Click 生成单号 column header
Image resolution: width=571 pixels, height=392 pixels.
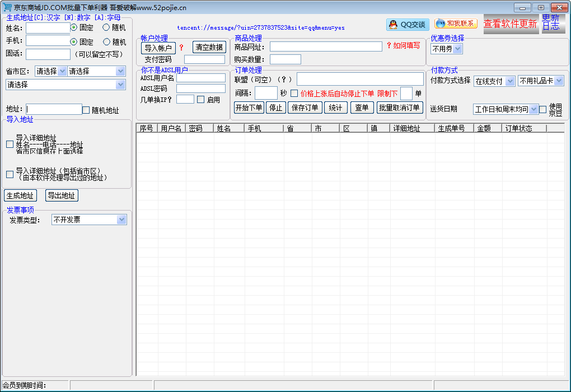click(455, 128)
